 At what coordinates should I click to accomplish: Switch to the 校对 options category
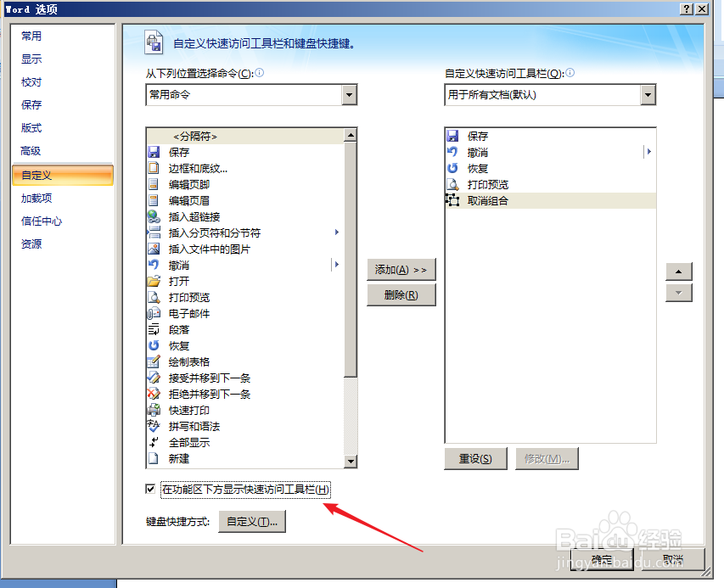coord(31,82)
